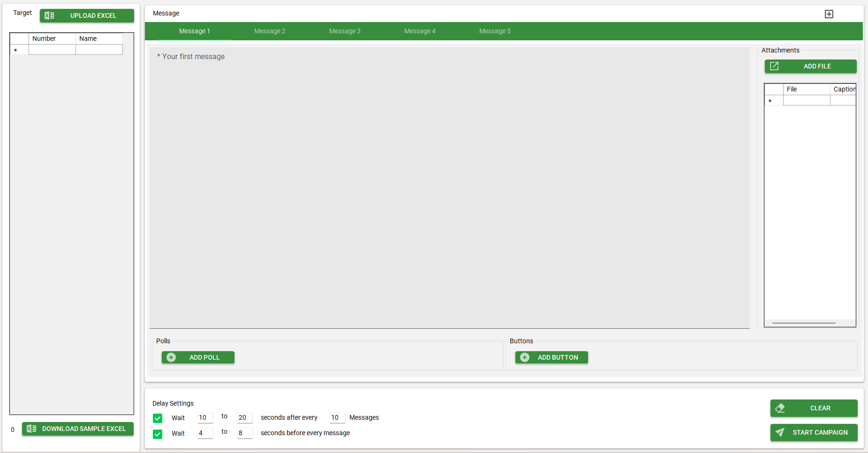Select the empty Number cell in target table
This screenshot has height=453, width=868.
click(52, 50)
